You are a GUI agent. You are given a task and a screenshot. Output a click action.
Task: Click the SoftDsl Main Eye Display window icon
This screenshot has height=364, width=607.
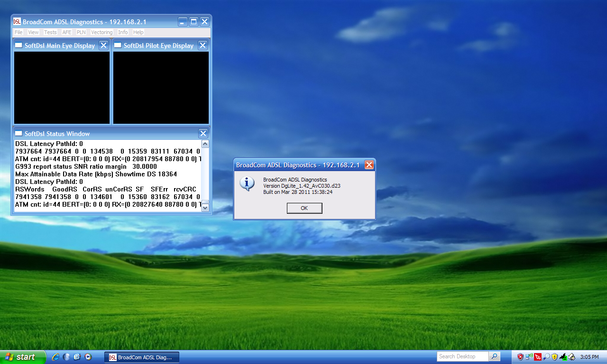tap(18, 45)
